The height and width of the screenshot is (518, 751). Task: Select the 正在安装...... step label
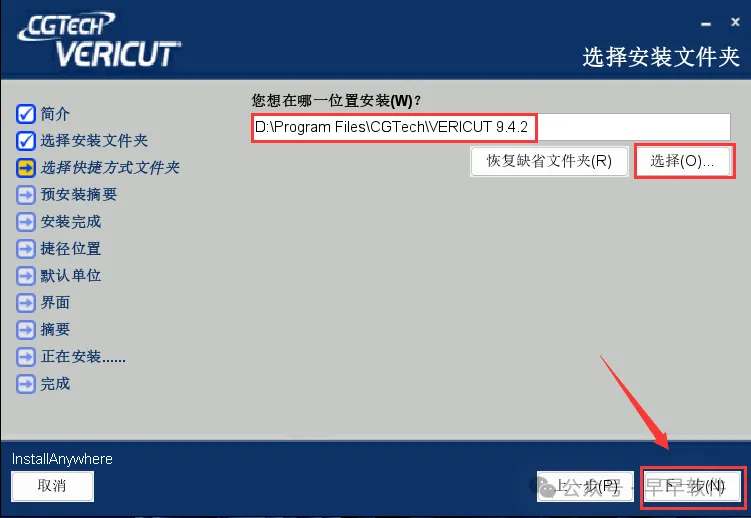point(83,357)
